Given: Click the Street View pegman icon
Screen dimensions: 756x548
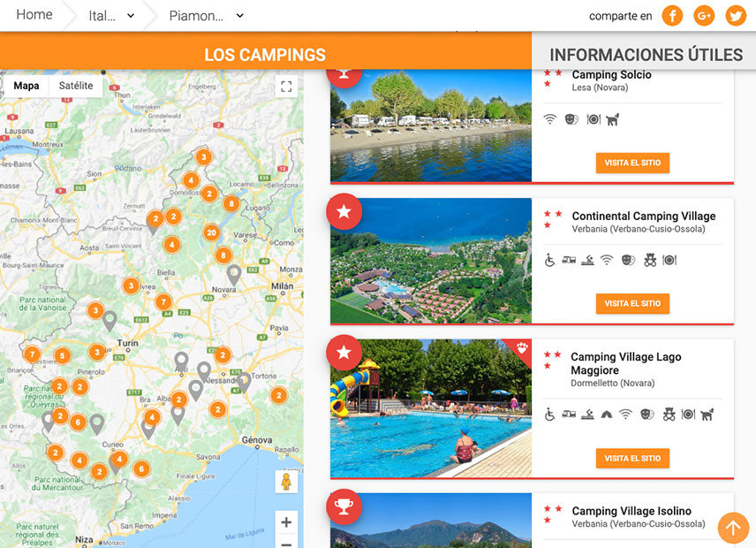Looking at the screenshot, I should click(x=286, y=482).
